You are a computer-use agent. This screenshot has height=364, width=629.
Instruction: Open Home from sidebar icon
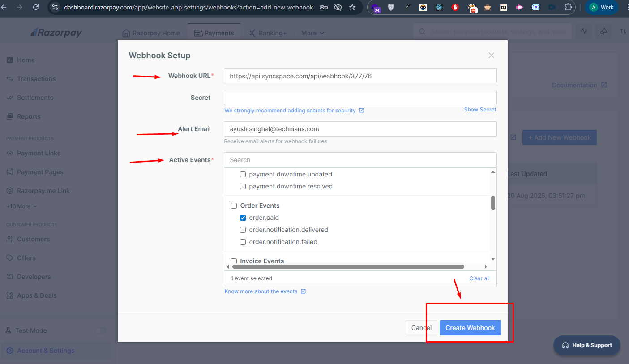click(x=10, y=60)
